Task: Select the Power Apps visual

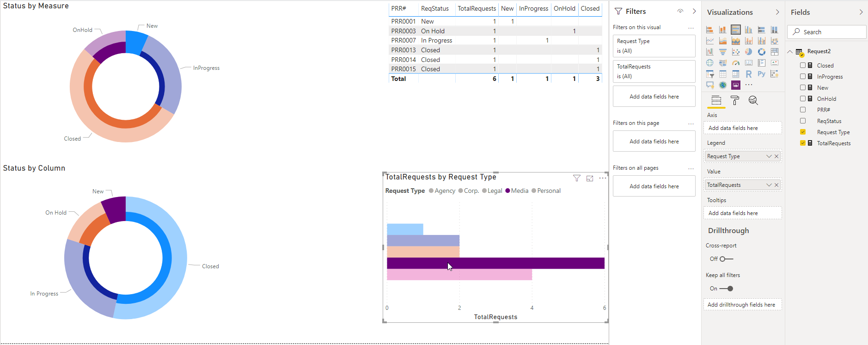Action: (x=735, y=85)
